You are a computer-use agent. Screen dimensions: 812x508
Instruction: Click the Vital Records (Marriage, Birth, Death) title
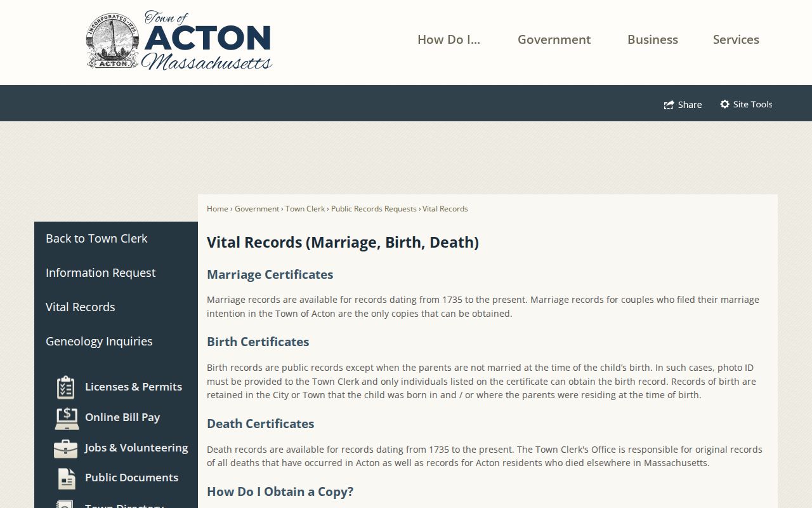343,243
